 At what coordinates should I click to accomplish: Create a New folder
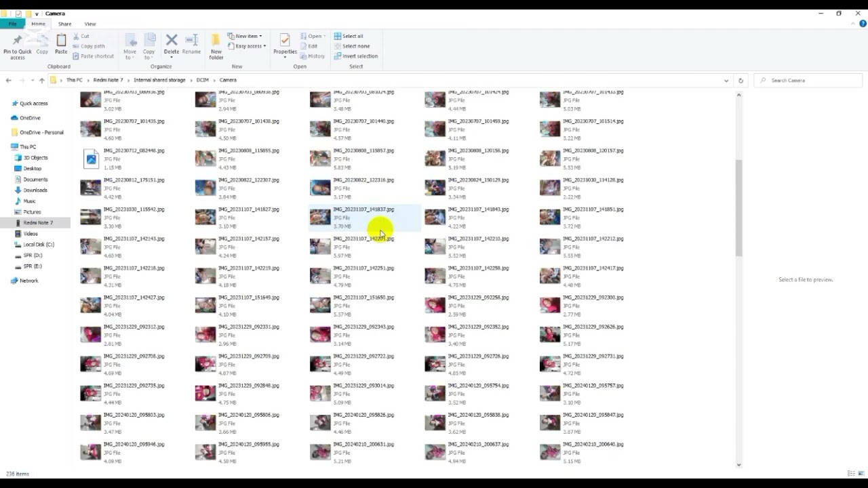coord(216,46)
